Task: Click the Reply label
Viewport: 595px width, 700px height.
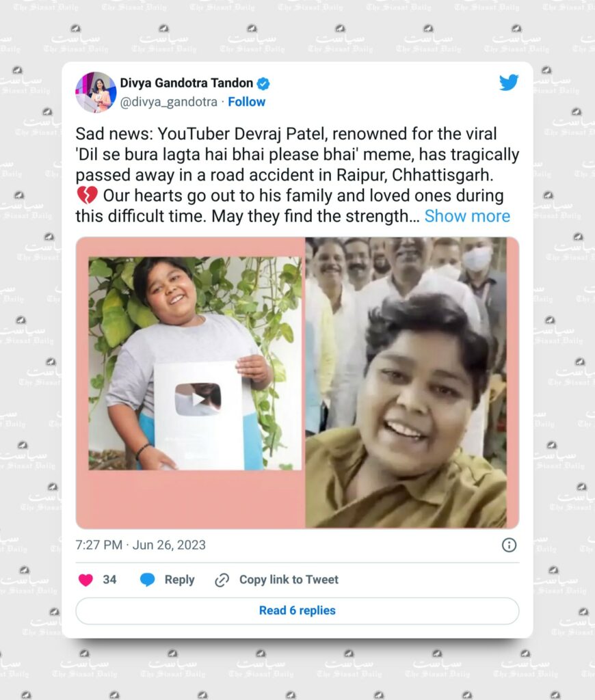Action: (180, 580)
